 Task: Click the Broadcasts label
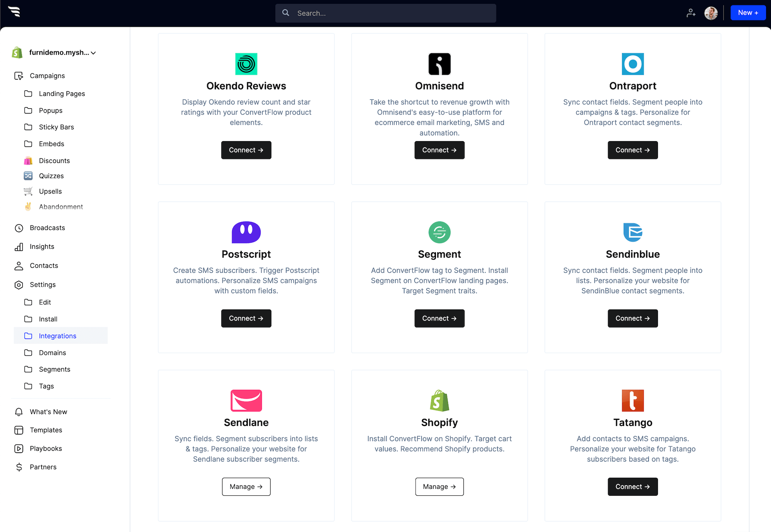(x=47, y=228)
